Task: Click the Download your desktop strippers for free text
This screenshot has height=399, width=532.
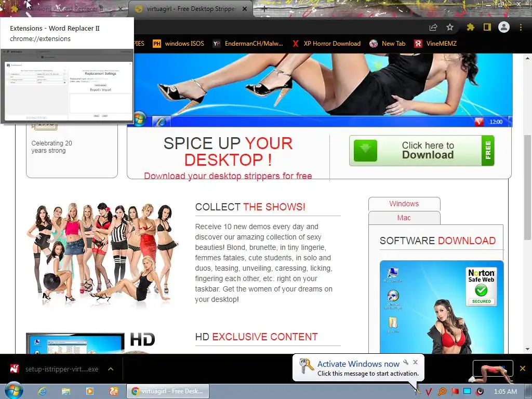Action: 228,176
